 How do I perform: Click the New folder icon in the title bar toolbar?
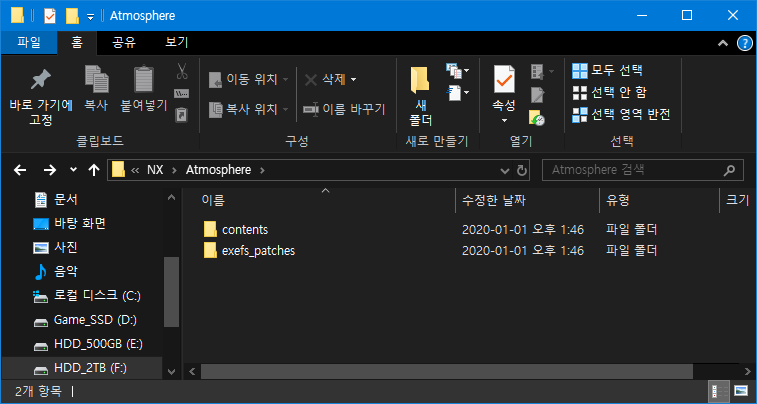(72, 16)
